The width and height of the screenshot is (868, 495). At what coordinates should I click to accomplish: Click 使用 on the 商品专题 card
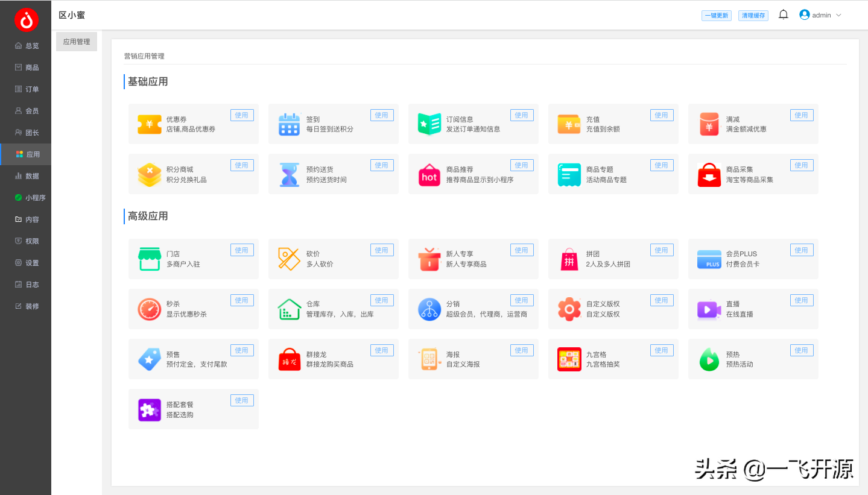(x=662, y=165)
